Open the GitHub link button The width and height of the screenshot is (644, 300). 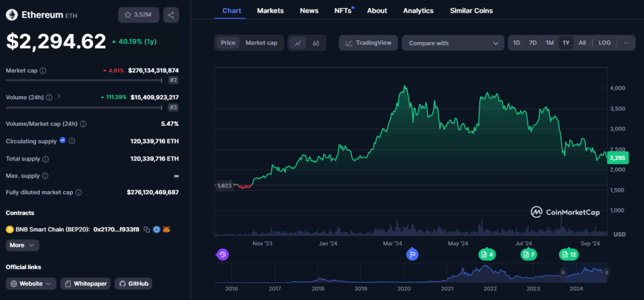point(133,284)
